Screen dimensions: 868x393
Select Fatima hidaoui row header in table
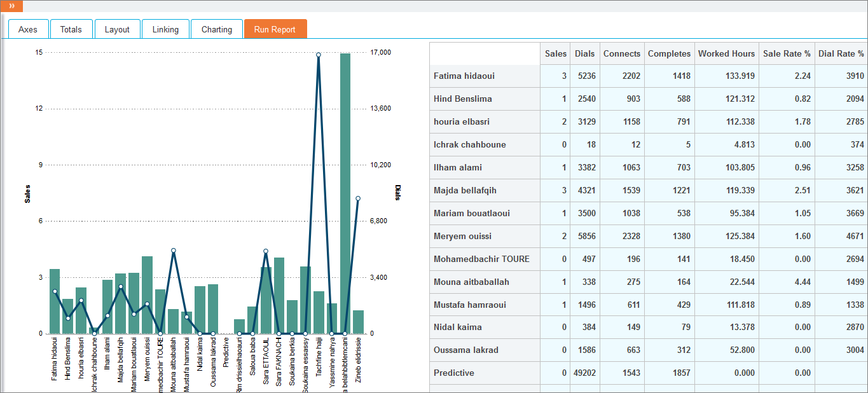485,76
